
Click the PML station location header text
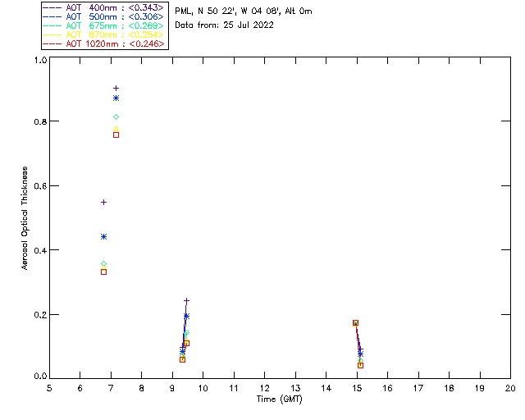point(244,11)
